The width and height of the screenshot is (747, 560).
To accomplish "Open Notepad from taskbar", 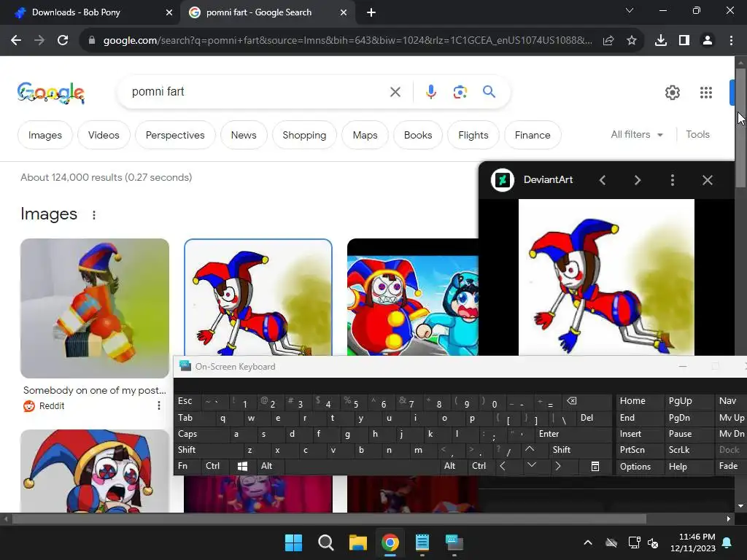I will (422, 542).
